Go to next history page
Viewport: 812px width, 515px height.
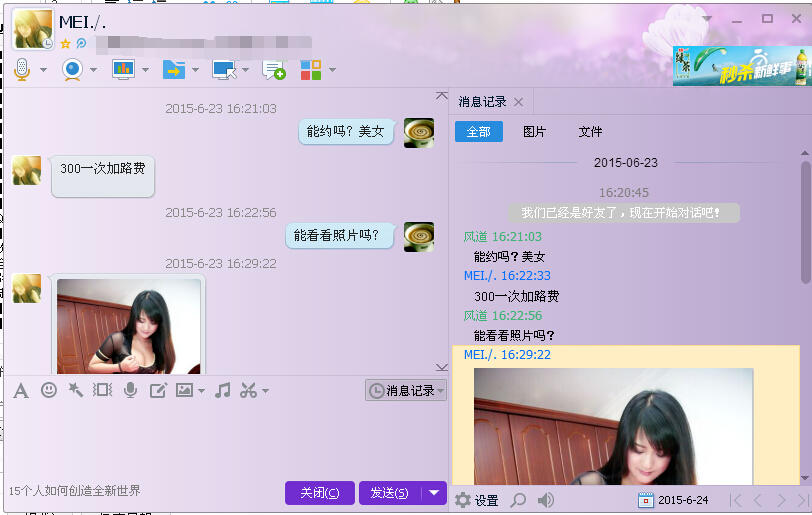pos(781,500)
